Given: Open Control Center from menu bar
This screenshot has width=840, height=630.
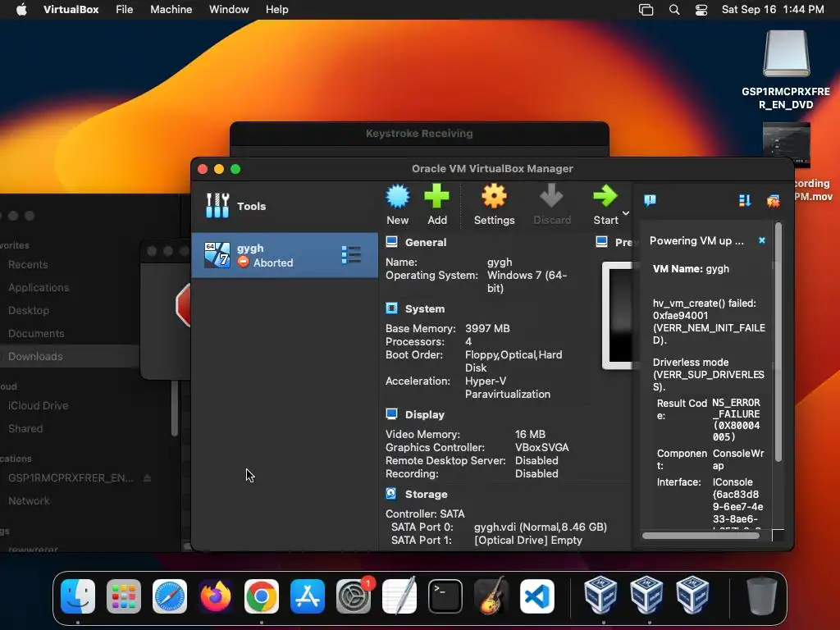Looking at the screenshot, I should 701,10.
